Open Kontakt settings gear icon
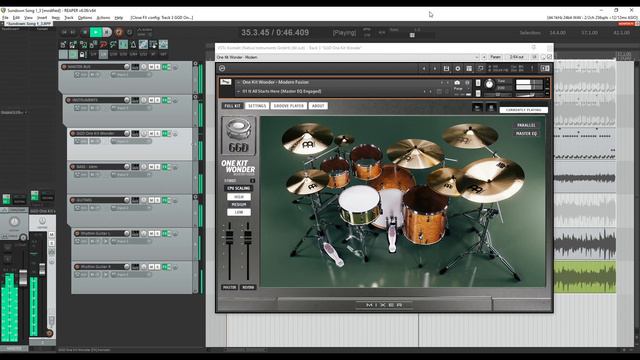 [x=458, y=69]
